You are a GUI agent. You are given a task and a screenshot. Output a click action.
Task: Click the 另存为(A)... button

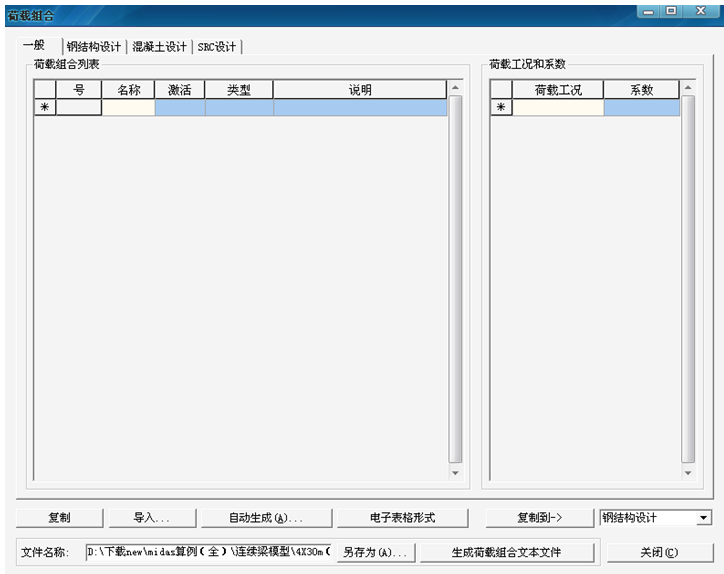(375, 552)
